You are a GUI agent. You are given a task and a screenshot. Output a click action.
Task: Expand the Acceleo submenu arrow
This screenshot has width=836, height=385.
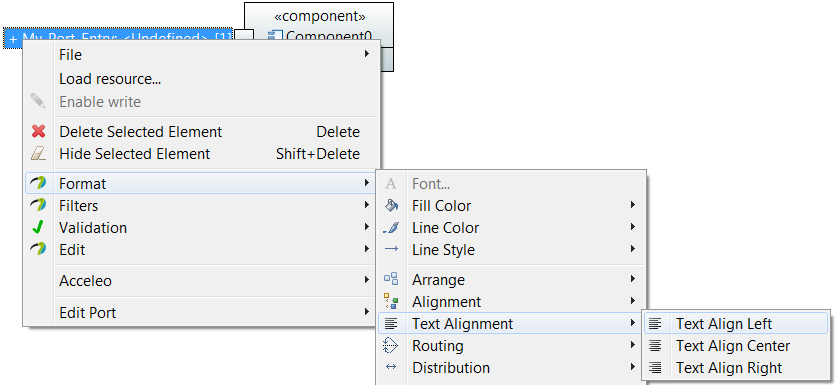click(x=367, y=280)
